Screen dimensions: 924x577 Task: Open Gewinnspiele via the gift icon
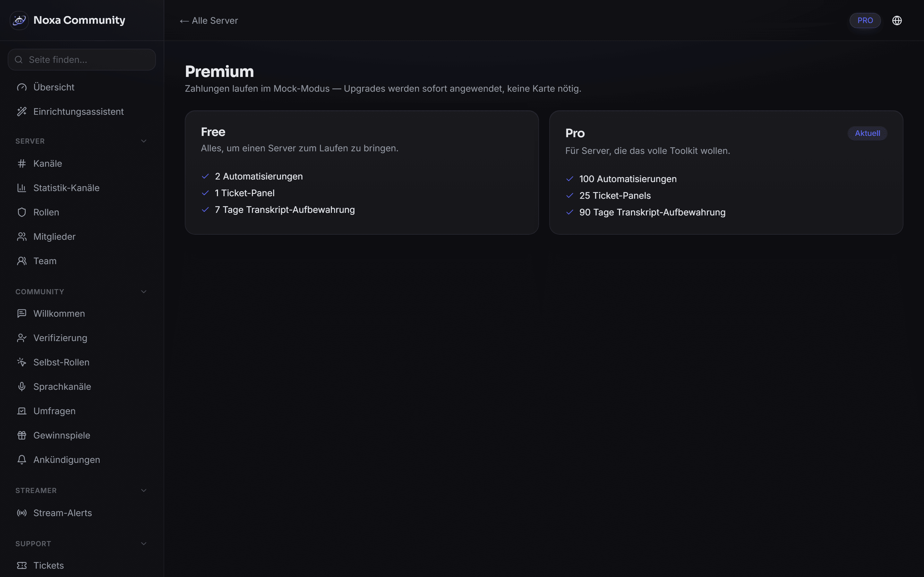point(22,435)
